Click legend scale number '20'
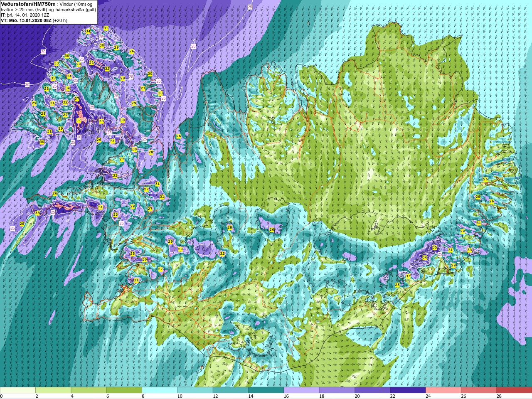This screenshot has width=532, height=399. (x=357, y=396)
